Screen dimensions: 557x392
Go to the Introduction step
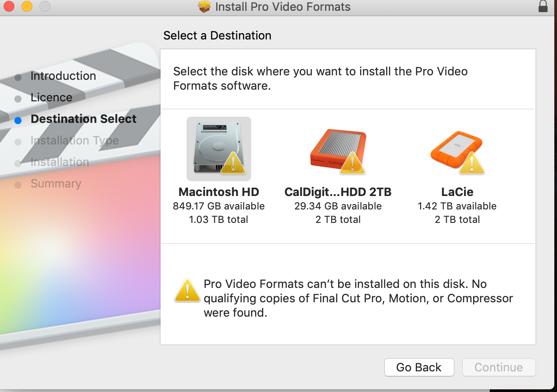click(63, 76)
